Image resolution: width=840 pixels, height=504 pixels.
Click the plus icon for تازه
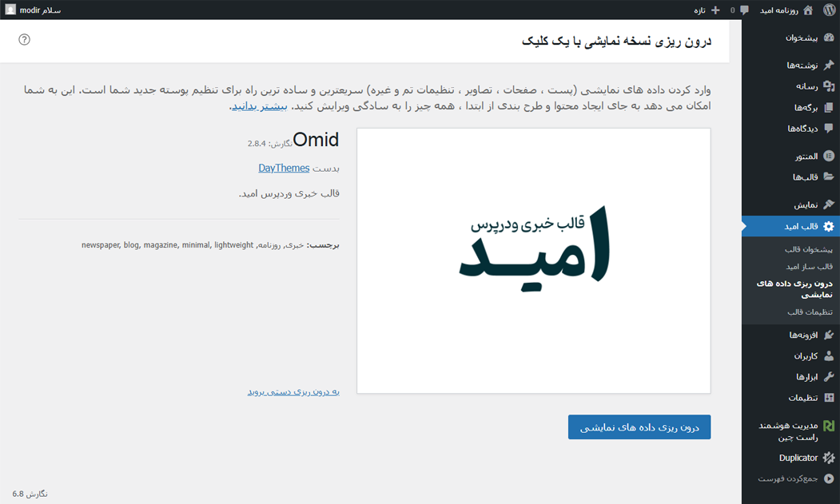pyautogui.click(x=715, y=10)
